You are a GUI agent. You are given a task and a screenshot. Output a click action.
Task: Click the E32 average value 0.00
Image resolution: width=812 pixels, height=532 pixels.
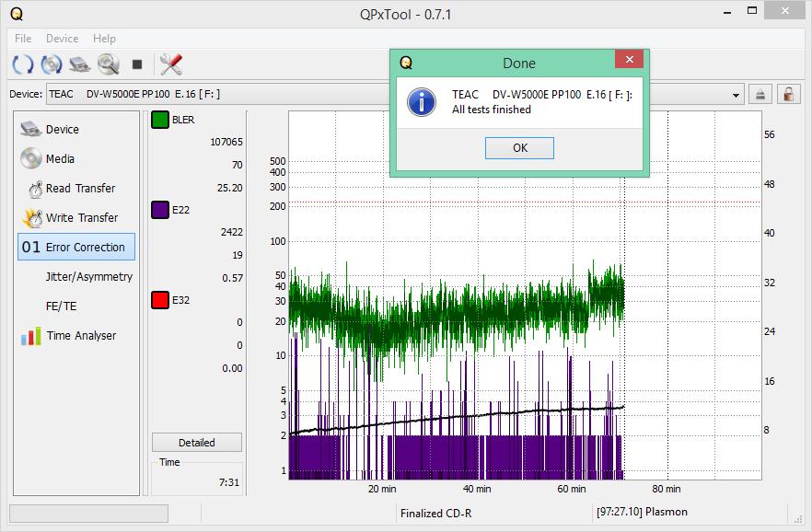233,368
